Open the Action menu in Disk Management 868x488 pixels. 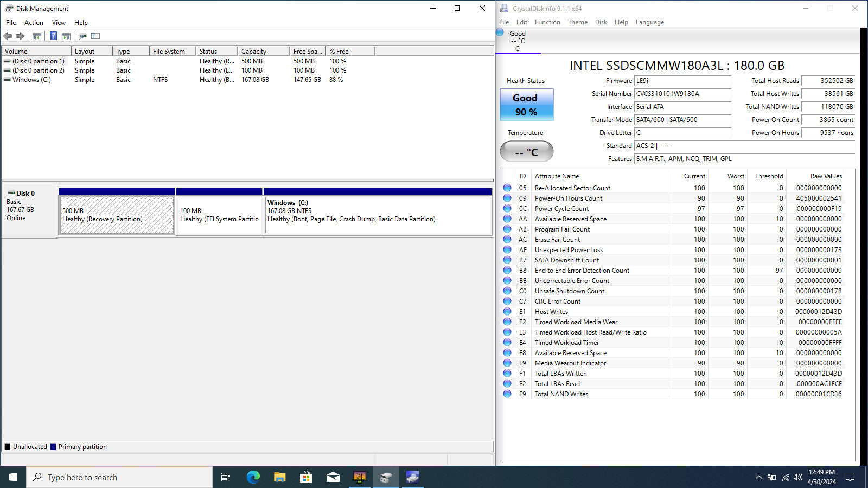(34, 23)
